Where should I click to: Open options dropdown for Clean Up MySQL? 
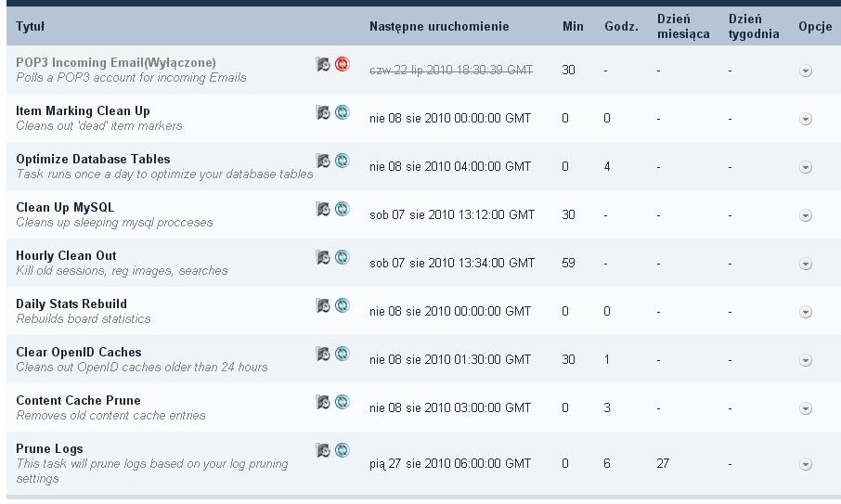click(806, 215)
